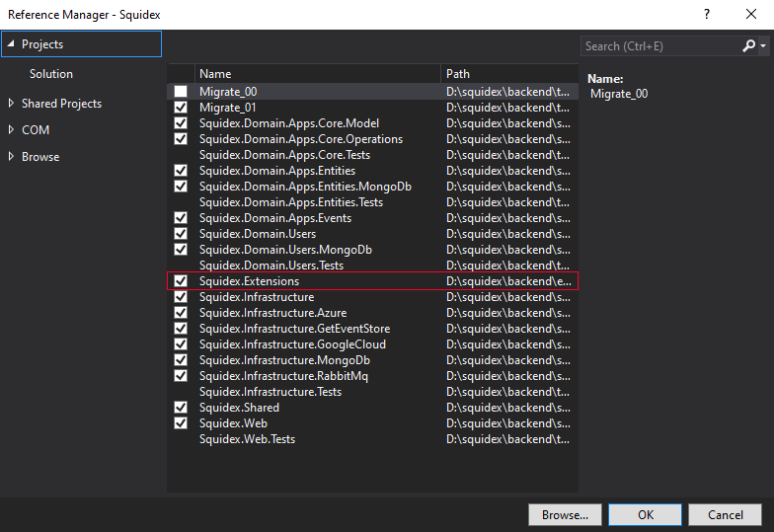774x532 pixels.
Task: Click the Squidex.Shared project name
Action: click(239, 407)
